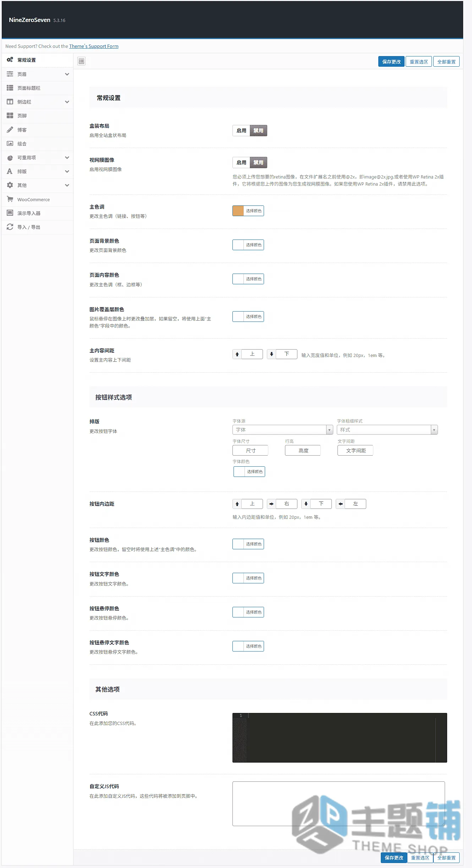
Task: Open 演示导入器 sidebar section
Action: click(37, 213)
